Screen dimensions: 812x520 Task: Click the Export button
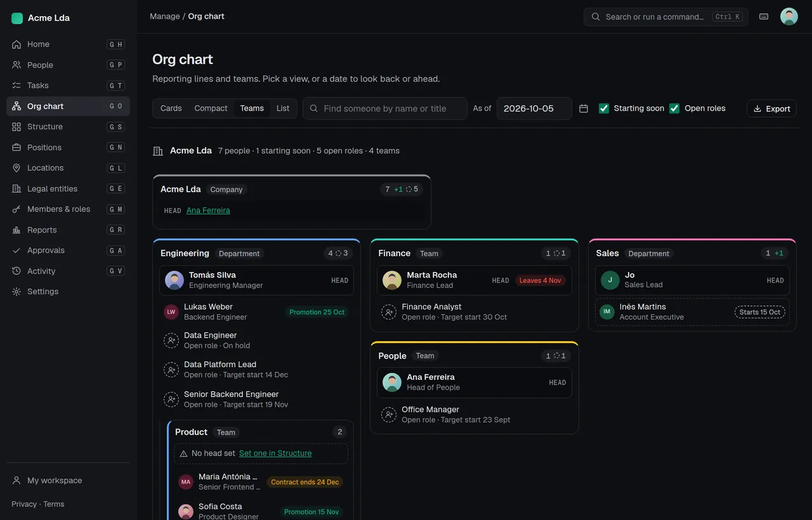(771, 108)
